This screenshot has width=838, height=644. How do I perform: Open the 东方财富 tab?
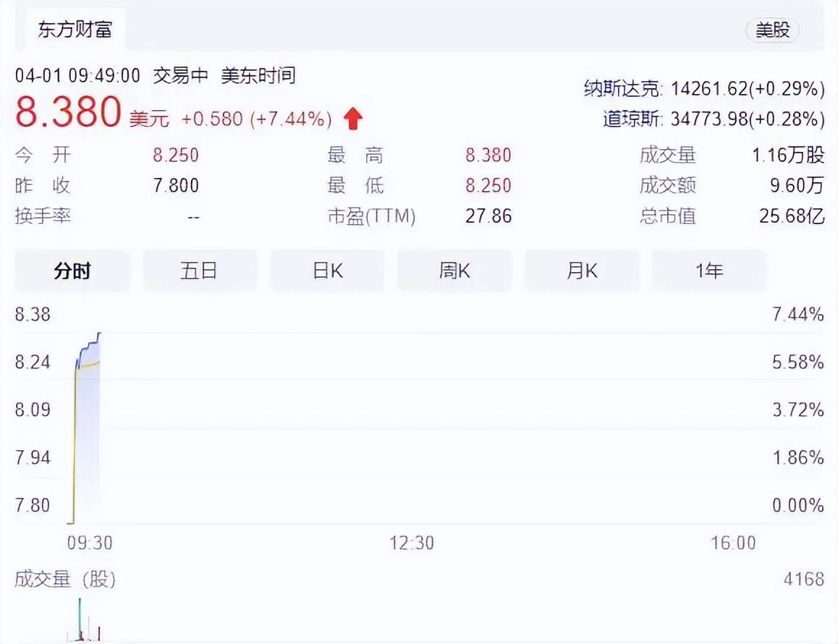75,30
